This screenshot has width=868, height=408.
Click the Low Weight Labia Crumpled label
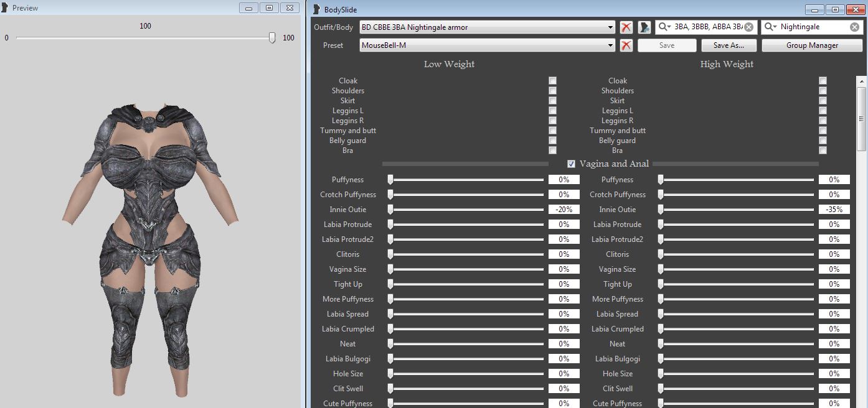tap(348, 329)
